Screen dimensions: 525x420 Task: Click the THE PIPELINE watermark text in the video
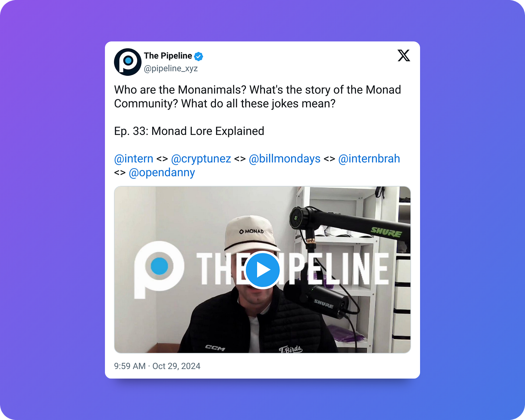[292, 269]
